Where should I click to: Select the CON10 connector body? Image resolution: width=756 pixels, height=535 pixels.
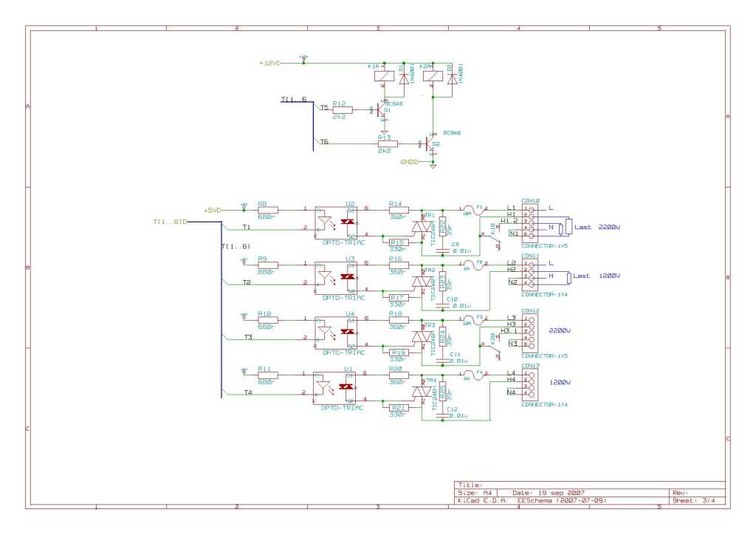[x=530, y=223]
